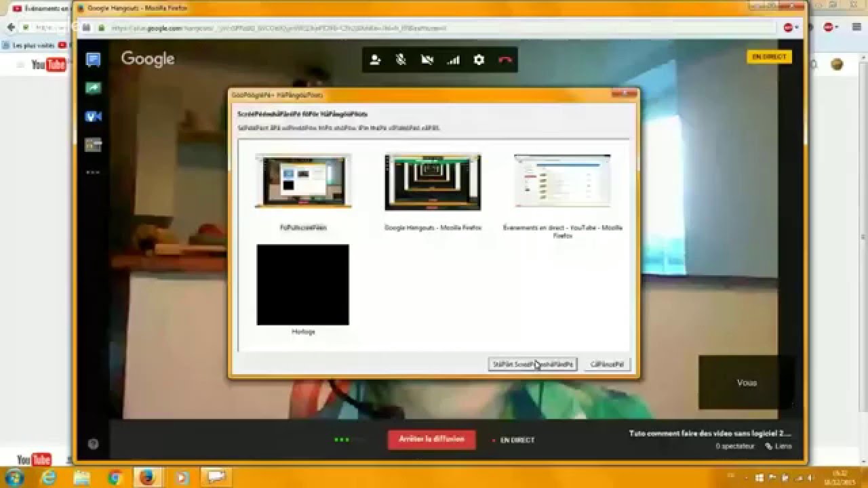Click the YouTube logo in background page
The width and height of the screenshot is (868, 488).
pos(48,64)
